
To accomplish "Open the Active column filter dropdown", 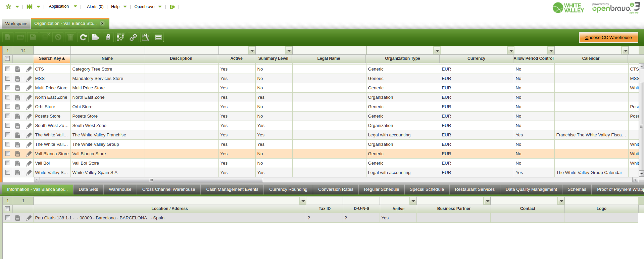I will 252,51.
